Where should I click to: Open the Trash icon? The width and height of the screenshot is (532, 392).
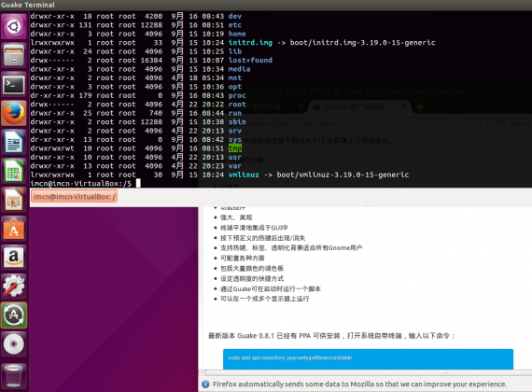coord(14,375)
